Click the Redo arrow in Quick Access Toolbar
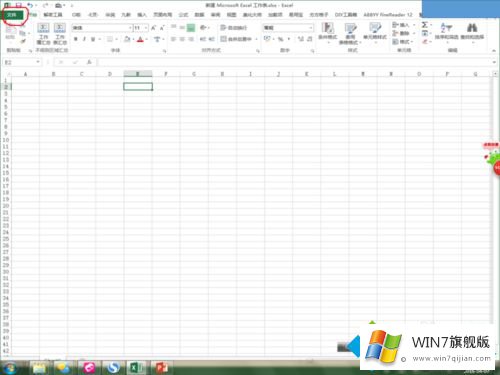Viewport: 500px width, 375px height. (45, 5)
